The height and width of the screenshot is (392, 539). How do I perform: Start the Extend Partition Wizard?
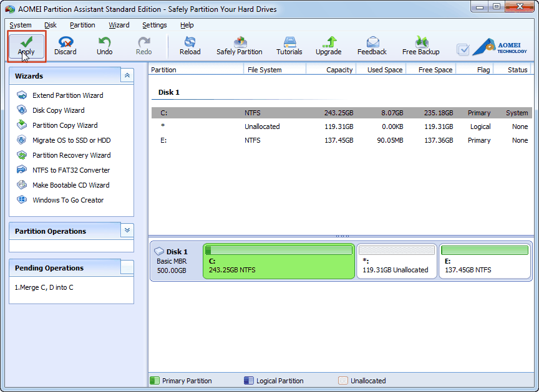click(68, 95)
